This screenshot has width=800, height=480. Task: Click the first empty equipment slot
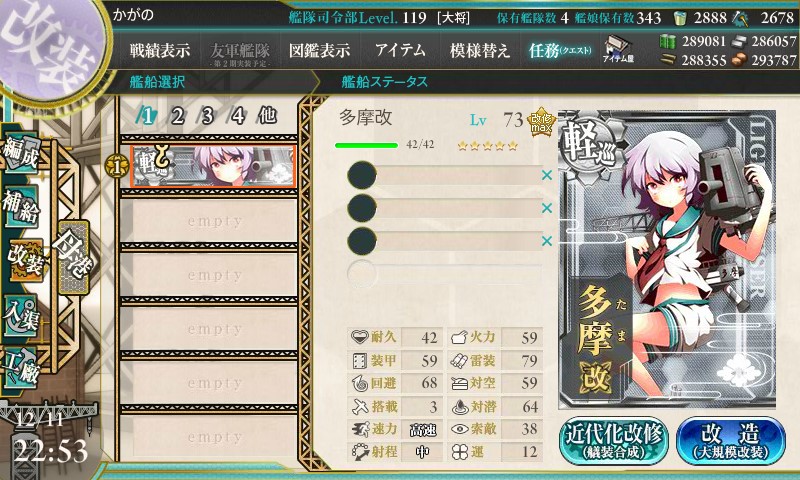coord(444,176)
